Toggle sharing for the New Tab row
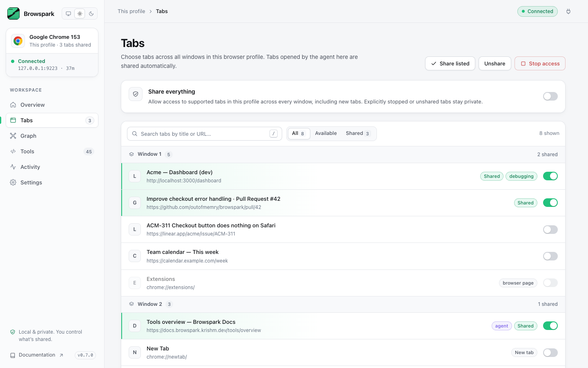 click(x=550, y=352)
